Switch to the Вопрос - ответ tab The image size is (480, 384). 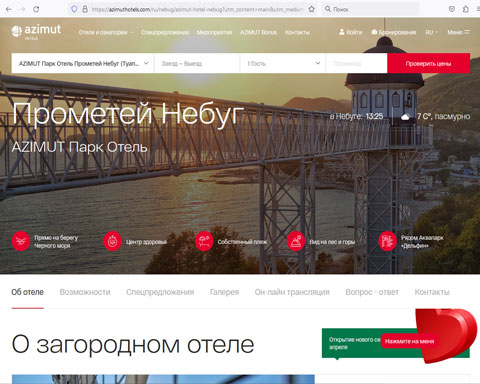pyautogui.click(x=372, y=292)
